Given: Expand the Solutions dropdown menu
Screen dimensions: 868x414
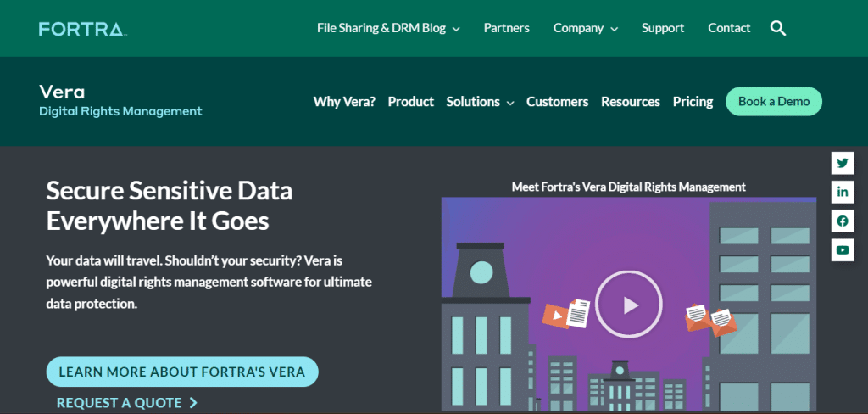Looking at the screenshot, I should (480, 102).
